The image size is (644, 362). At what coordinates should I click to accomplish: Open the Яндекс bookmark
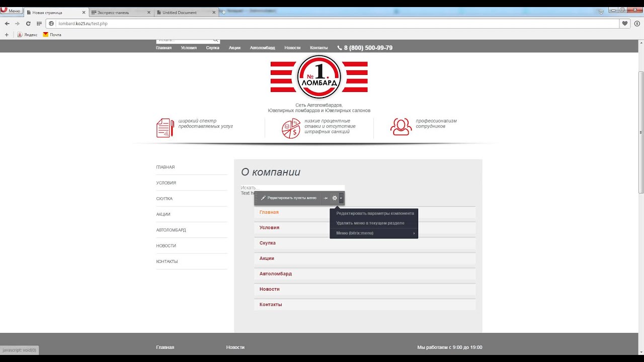tap(28, 35)
